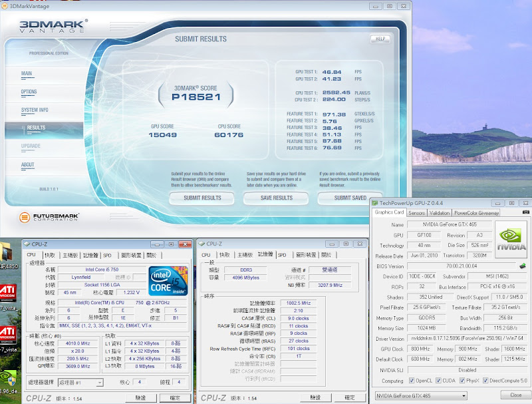Viewport: 532px width, 404px height.
Task: Toggle the OpenCL checkbox in GPU-Z
Action: 412,381
